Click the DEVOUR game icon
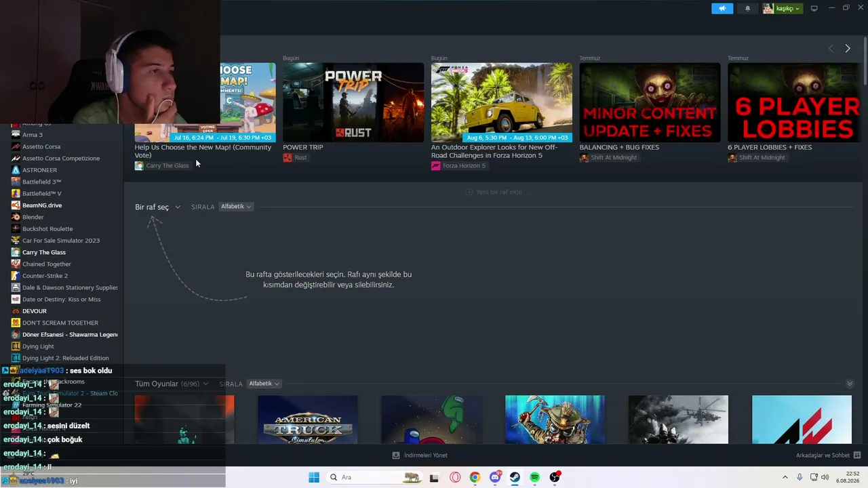 [x=16, y=311]
